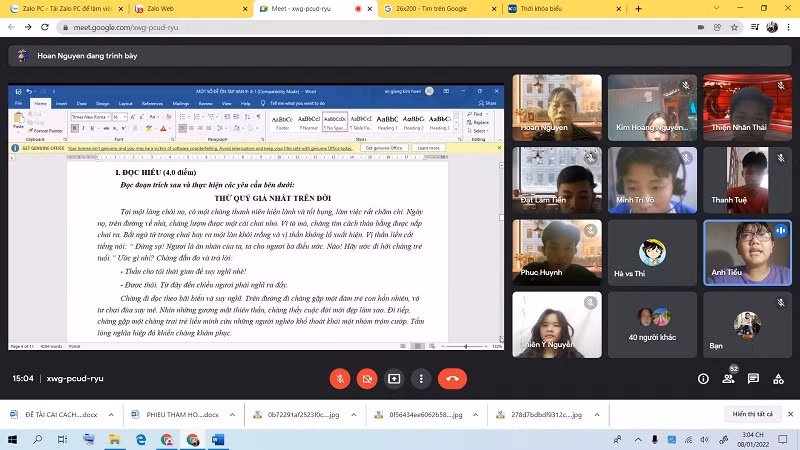Click the 40 người khác participants tile
Image resolution: width=800 pixels, height=450 pixels.
click(650, 323)
